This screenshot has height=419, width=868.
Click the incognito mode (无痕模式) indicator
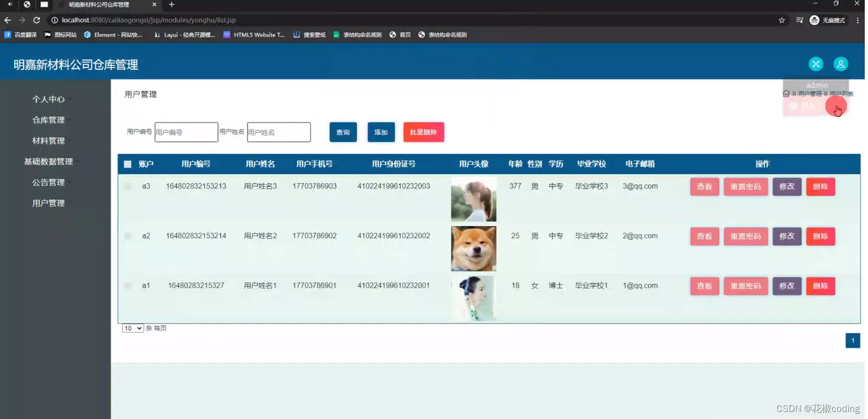coord(828,20)
